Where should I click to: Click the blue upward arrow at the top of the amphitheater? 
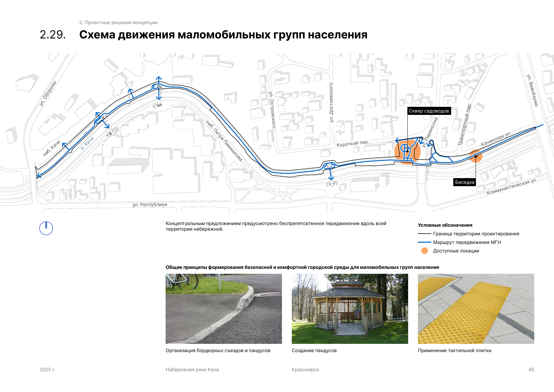pyautogui.click(x=159, y=78)
